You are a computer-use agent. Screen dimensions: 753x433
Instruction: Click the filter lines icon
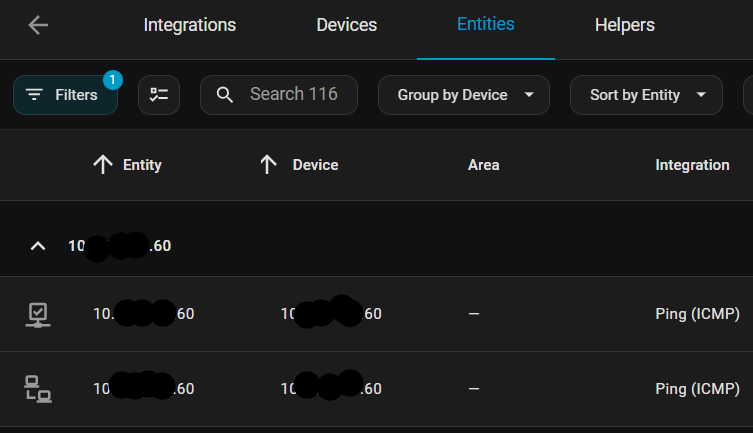pos(35,95)
